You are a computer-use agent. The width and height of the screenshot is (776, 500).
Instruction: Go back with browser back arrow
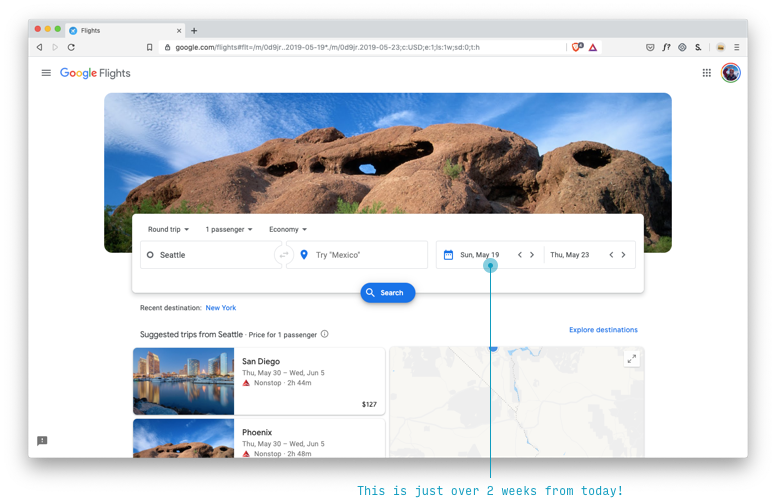(x=39, y=47)
